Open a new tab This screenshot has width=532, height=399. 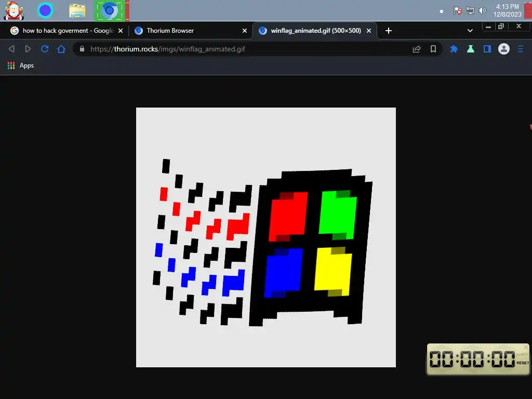coord(389,31)
